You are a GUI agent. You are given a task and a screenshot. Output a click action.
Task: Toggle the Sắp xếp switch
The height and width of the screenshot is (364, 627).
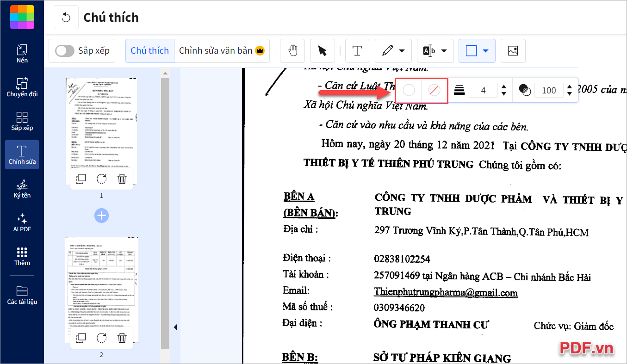(x=64, y=50)
